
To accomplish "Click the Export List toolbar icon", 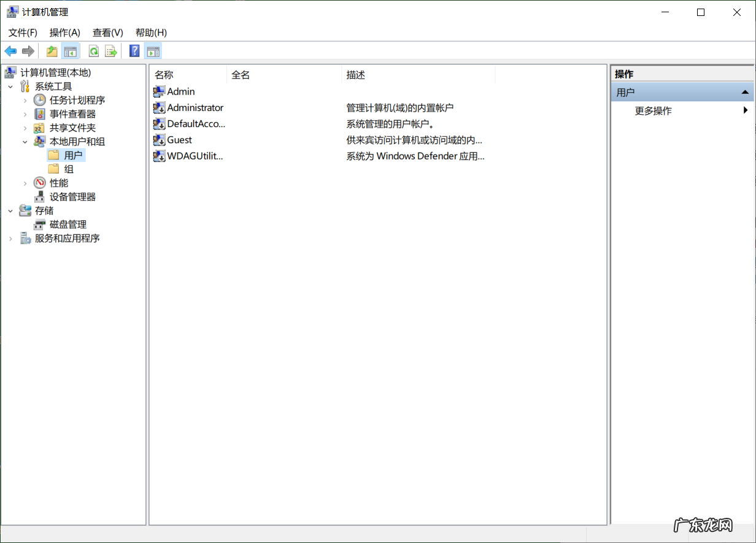I will (110, 52).
